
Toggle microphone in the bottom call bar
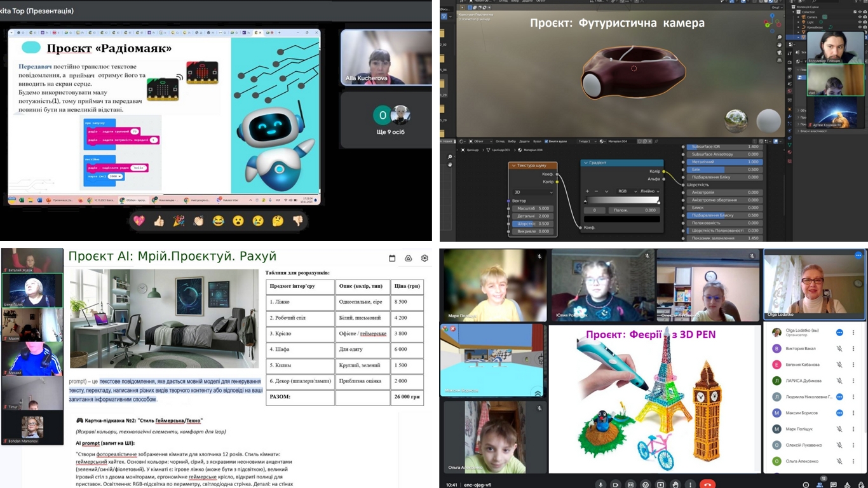[600, 484]
